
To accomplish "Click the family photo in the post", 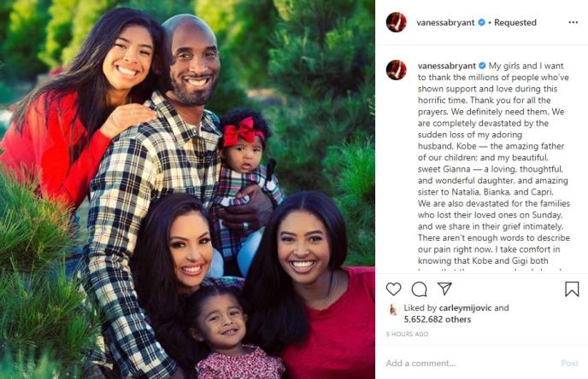I will click(x=187, y=189).
